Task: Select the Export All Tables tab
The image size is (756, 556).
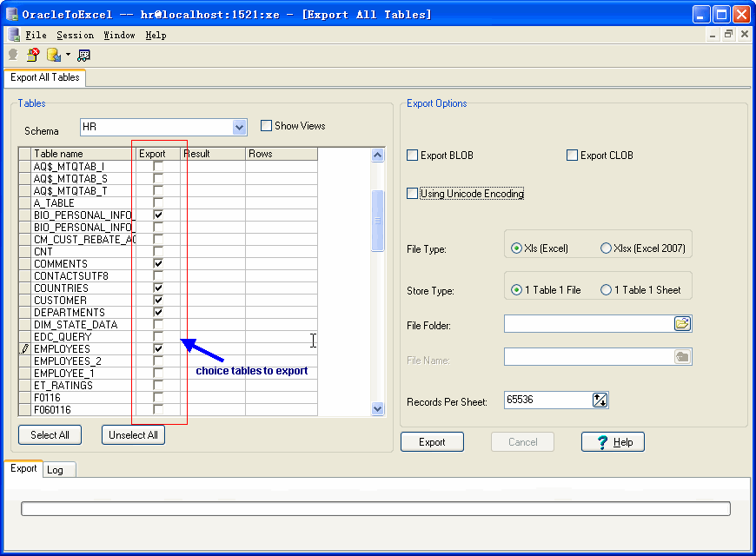Action: coord(45,77)
